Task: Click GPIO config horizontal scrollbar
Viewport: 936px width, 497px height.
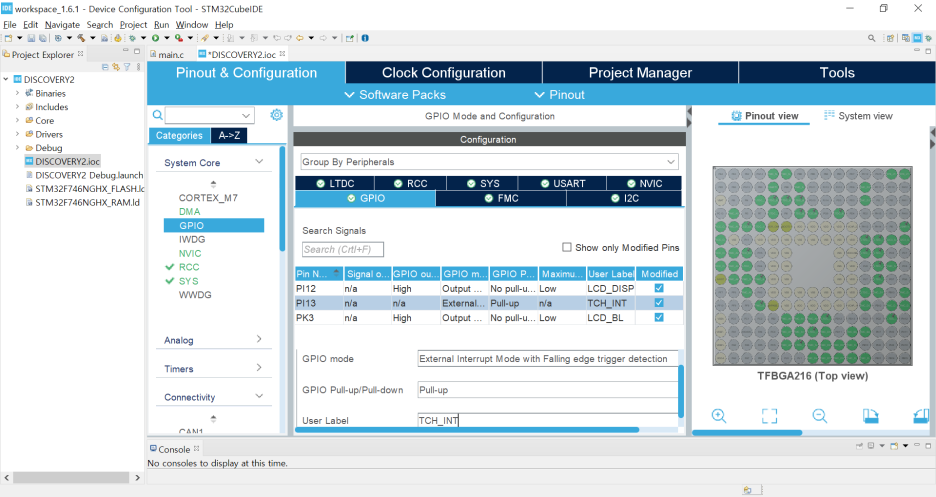Action: coord(467,430)
